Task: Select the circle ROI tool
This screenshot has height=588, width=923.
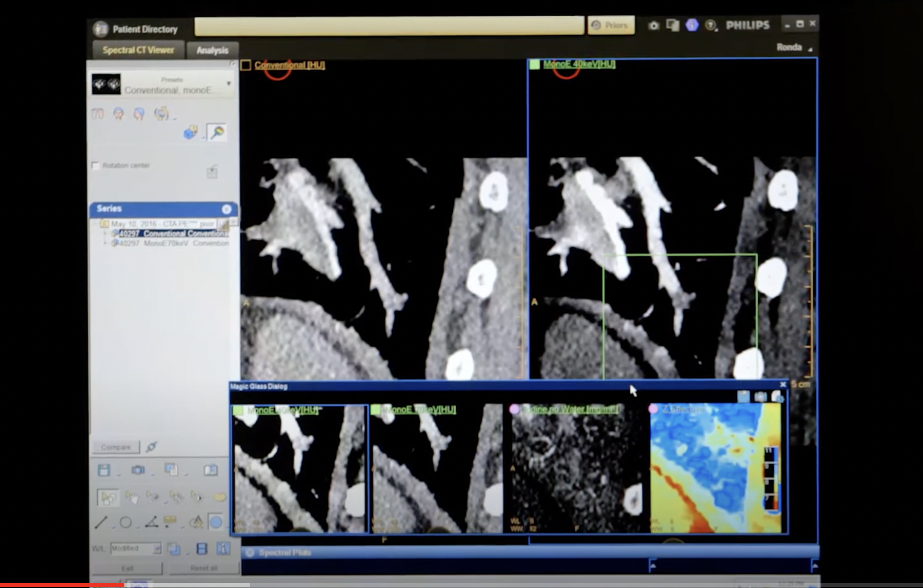Action: pyautogui.click(x=126, y=522)
